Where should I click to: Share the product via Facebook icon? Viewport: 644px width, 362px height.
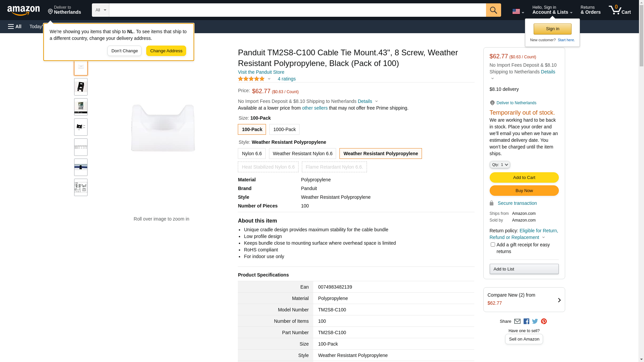(x=526, y=321)
